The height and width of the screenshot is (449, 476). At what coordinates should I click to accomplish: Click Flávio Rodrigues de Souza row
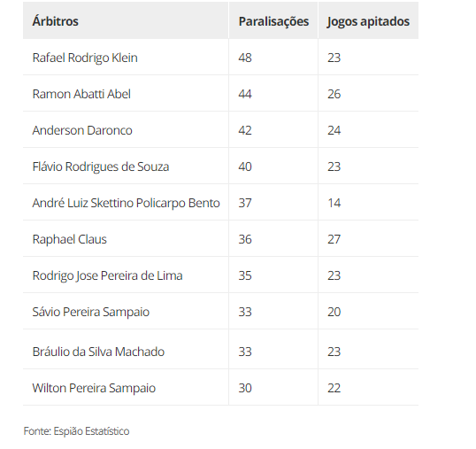pos(220,166)
